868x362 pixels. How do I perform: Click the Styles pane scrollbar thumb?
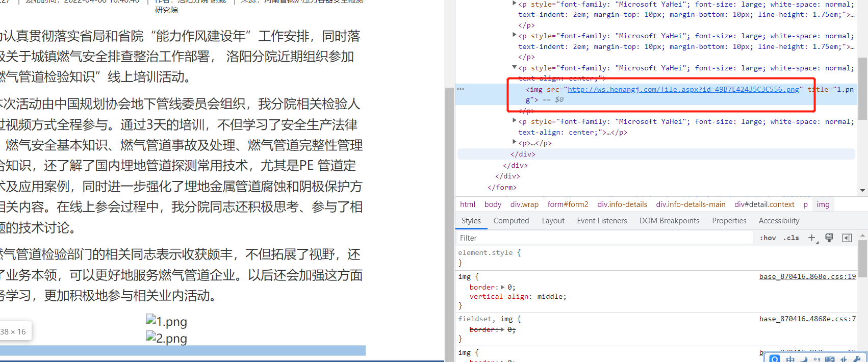pos(862,258)
